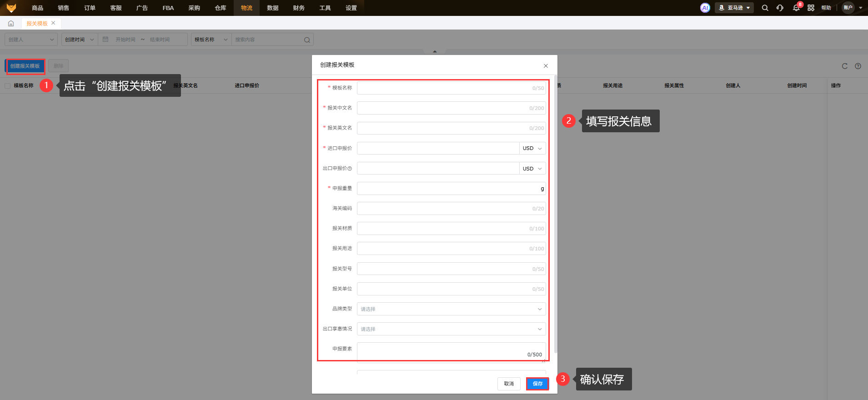
Task: Focus the 报关材质 input field
Action: pyautogui.click(x=451, y=229)
